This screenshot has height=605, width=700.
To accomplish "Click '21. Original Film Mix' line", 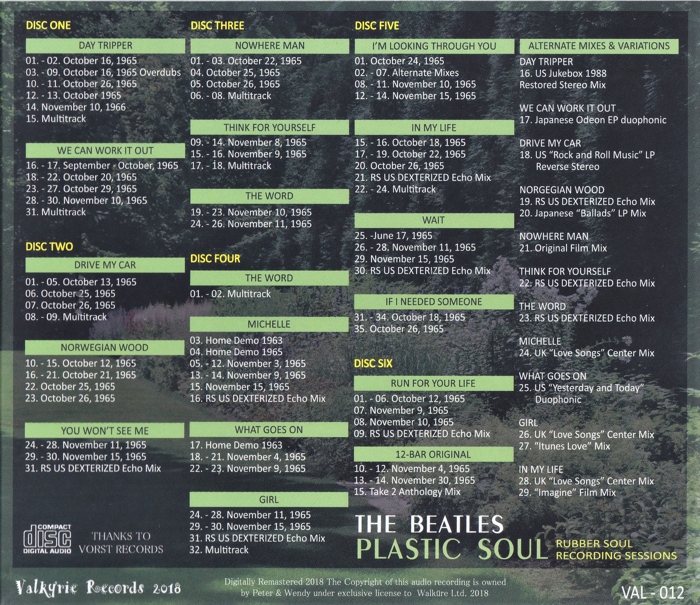I will pyautogui.click(x=563, y=248).
